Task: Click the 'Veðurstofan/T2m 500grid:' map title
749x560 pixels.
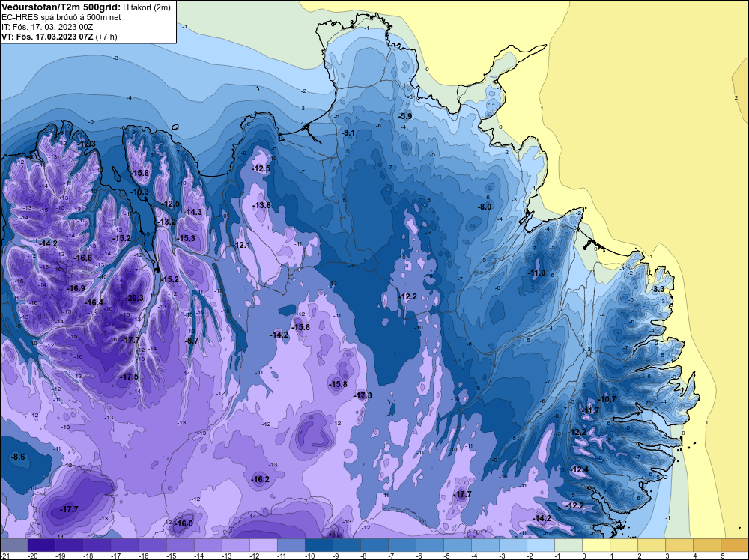Action: [x=61, y=7]
